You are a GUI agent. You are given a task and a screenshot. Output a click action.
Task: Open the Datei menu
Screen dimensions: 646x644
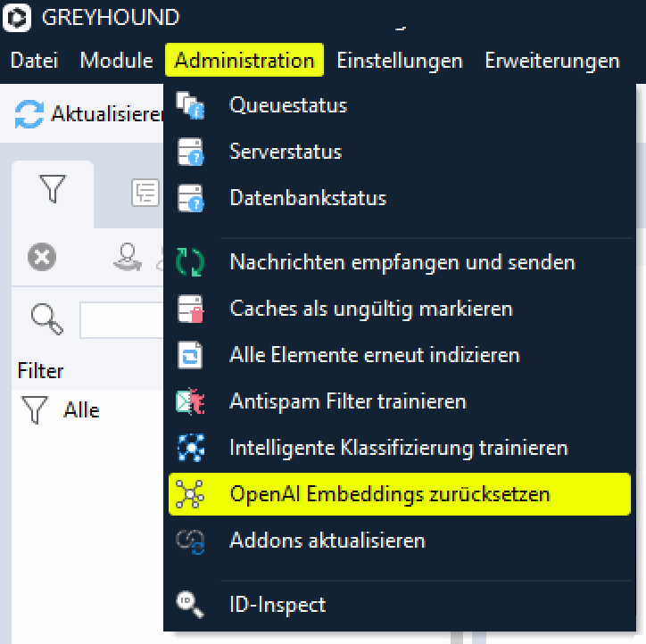pyautogui.click(x=34, y=61)
